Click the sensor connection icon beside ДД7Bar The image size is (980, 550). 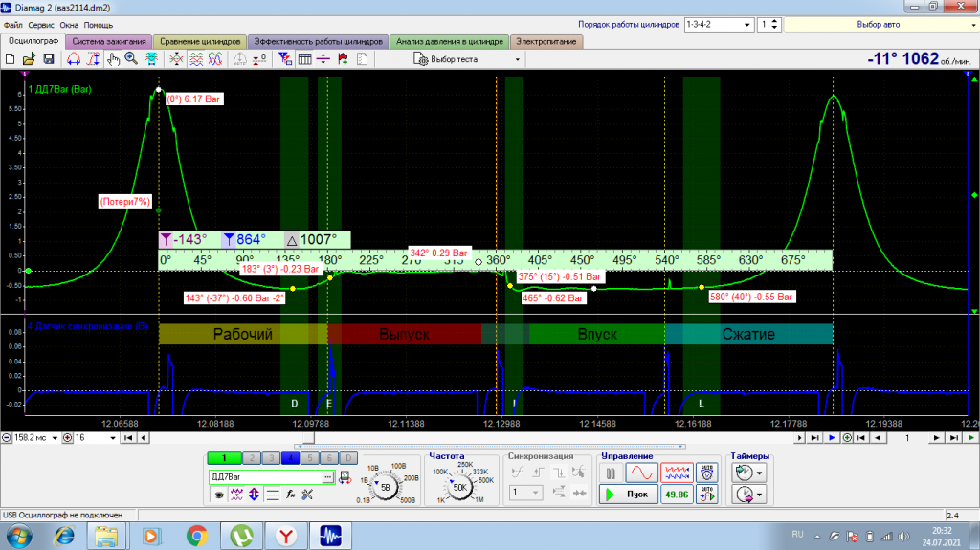tap(345, 477)
